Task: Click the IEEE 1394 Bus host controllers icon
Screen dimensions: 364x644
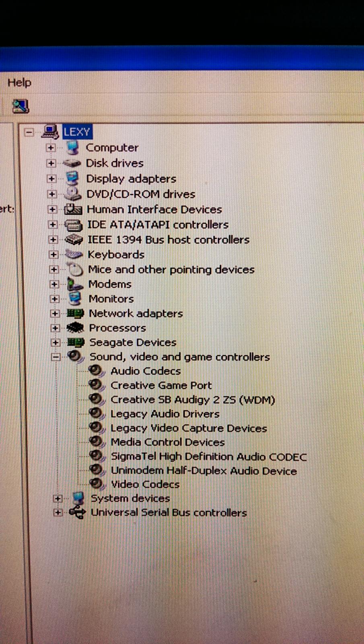Action: point(74,240)
